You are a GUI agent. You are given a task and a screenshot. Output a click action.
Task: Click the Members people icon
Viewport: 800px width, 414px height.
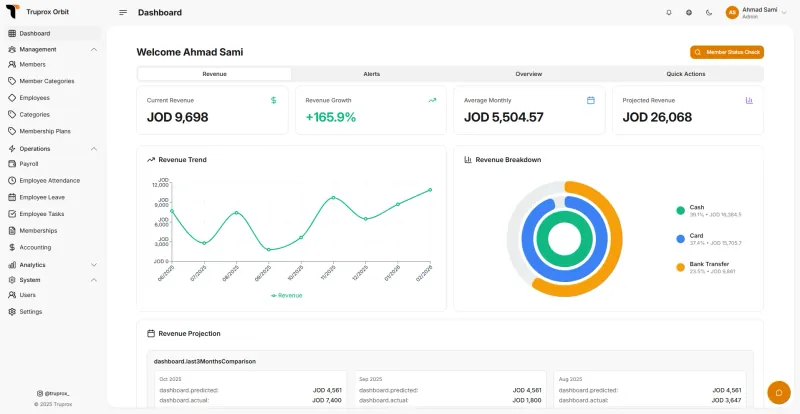click(x=12, y=64)
